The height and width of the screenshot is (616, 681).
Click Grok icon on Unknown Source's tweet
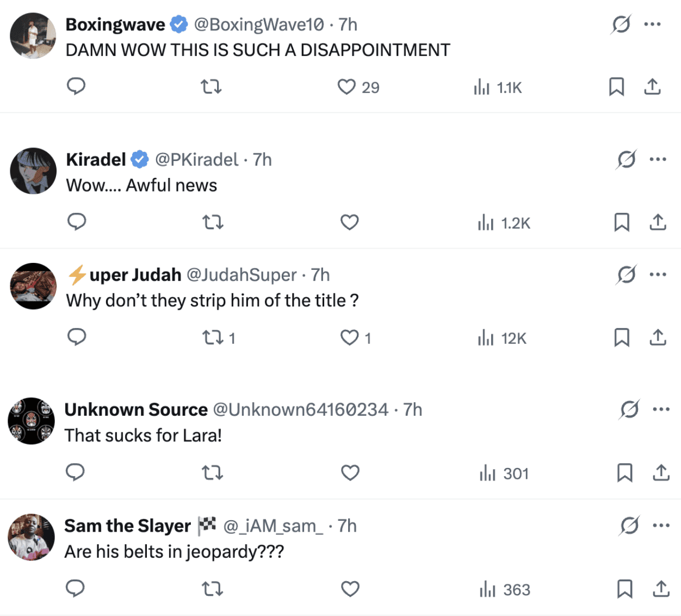click(x=629, y=409)
